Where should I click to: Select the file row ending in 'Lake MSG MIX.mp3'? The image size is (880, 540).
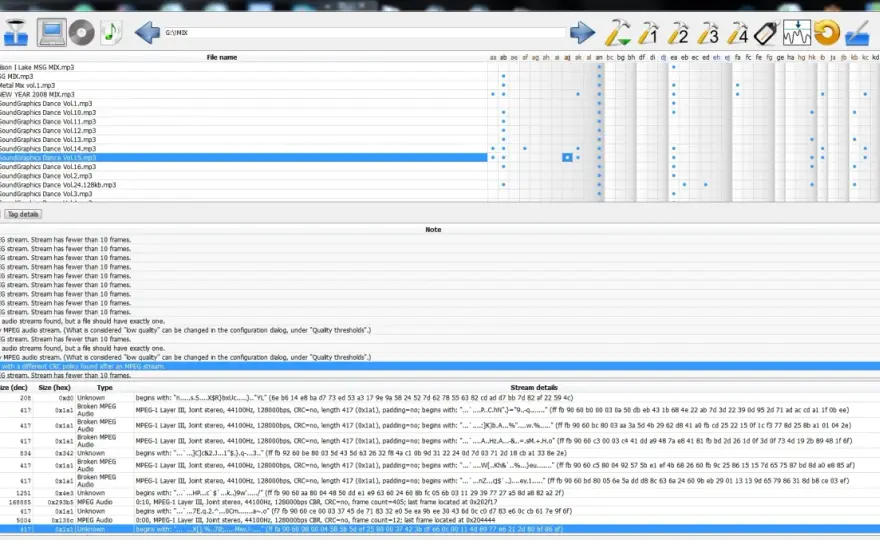coord(244,67)
